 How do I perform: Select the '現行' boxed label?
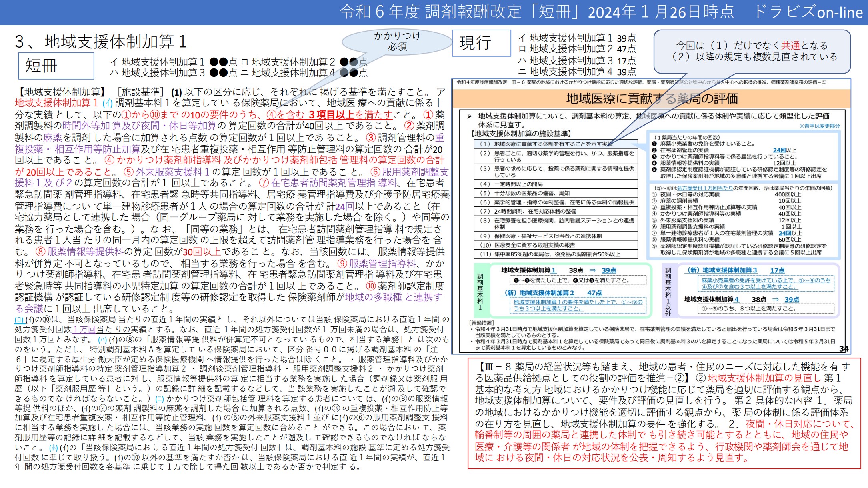481,43
